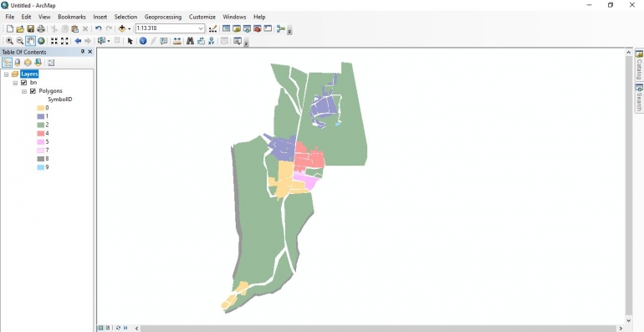This screenshot has height=332, width=644.
Task: Select the Layers data frame label
Action: [29, 74]
